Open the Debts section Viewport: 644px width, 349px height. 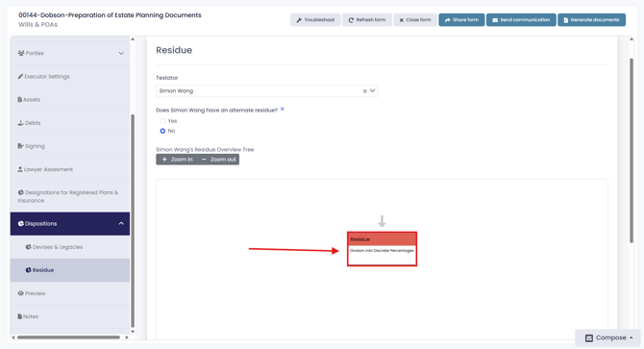click(x=70, y=123)
